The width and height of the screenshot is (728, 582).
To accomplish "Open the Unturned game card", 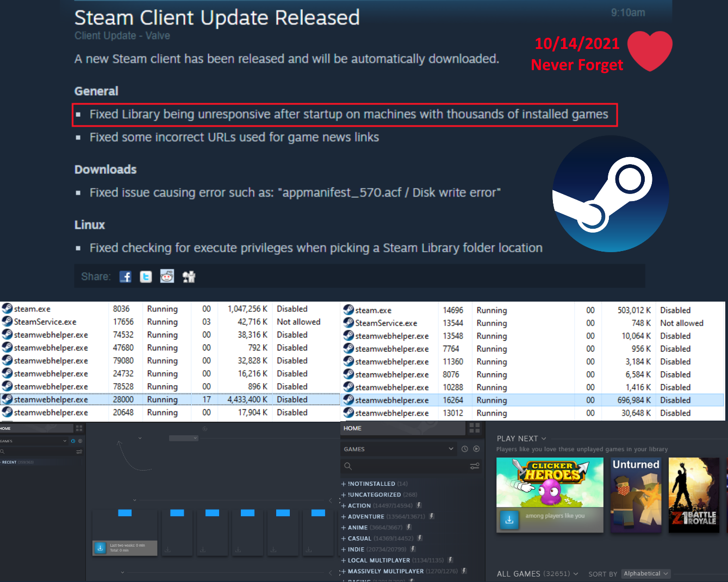I will coord(636,495).
